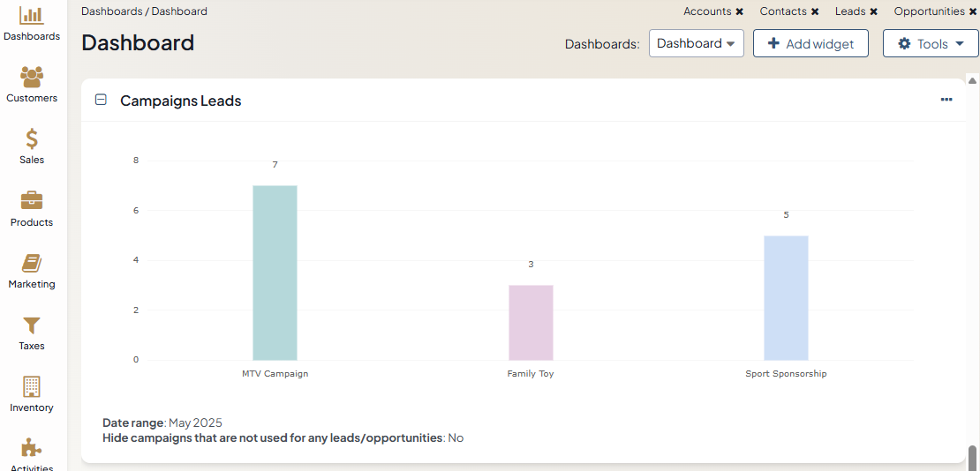Open the Inventory building icon

32,387
